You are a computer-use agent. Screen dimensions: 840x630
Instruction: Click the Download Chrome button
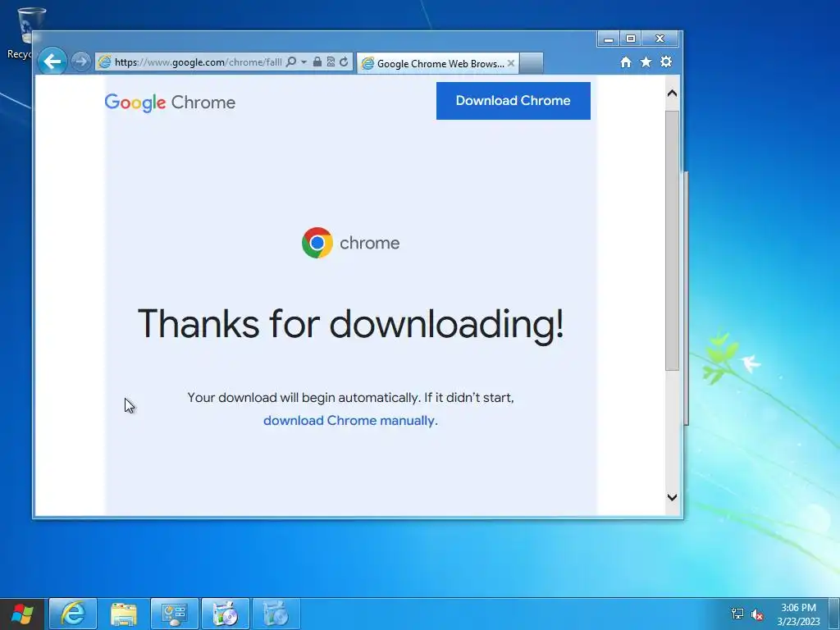pos(514,101)
